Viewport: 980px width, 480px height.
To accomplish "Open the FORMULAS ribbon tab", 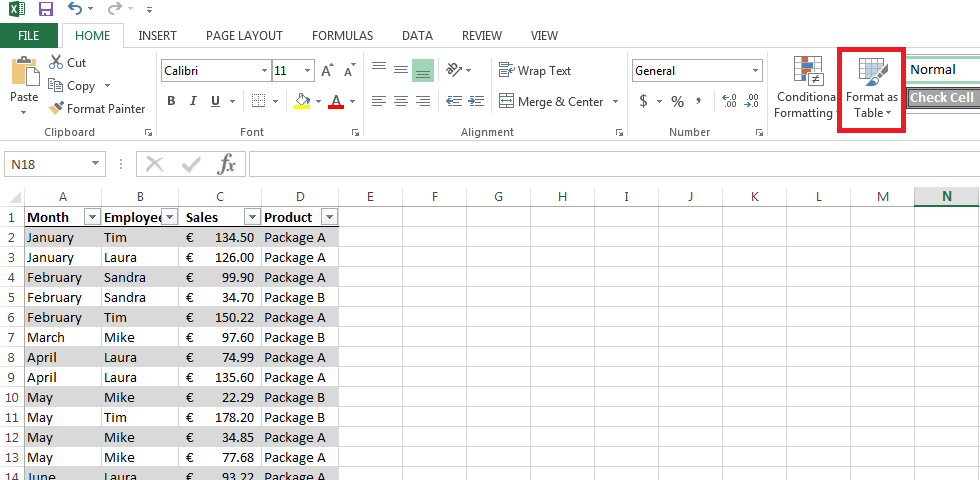I will (x=342, y=36).
